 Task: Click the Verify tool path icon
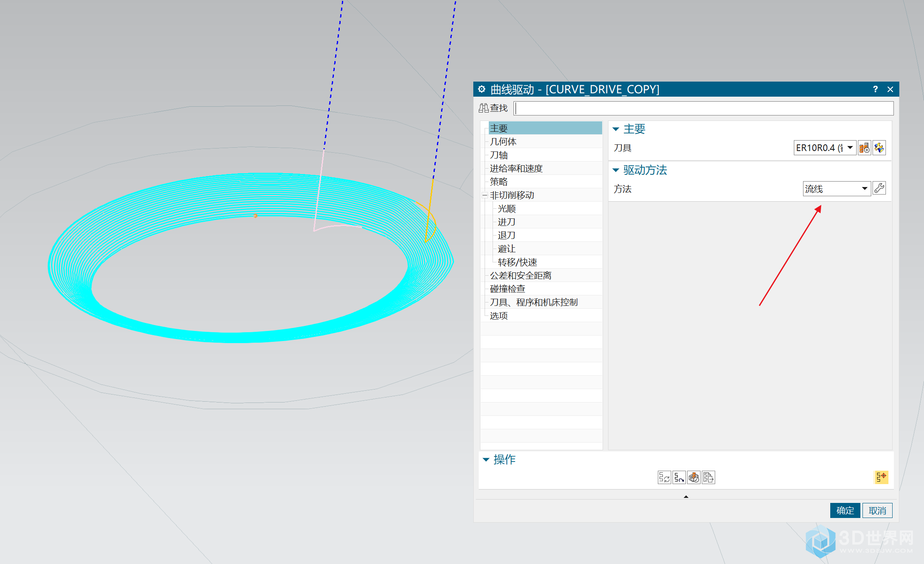(x=693, y=477)
